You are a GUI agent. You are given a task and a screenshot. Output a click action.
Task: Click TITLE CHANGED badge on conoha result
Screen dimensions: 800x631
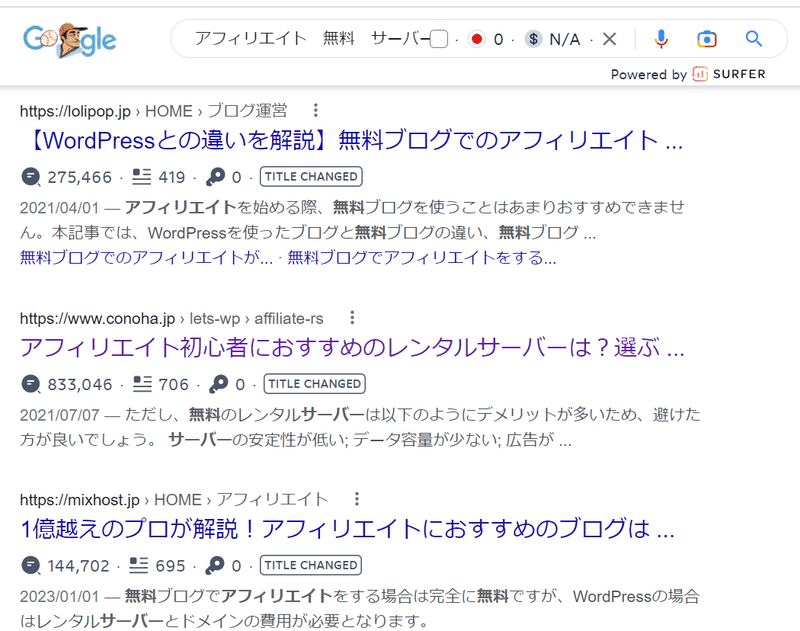[x=314, y=384]
